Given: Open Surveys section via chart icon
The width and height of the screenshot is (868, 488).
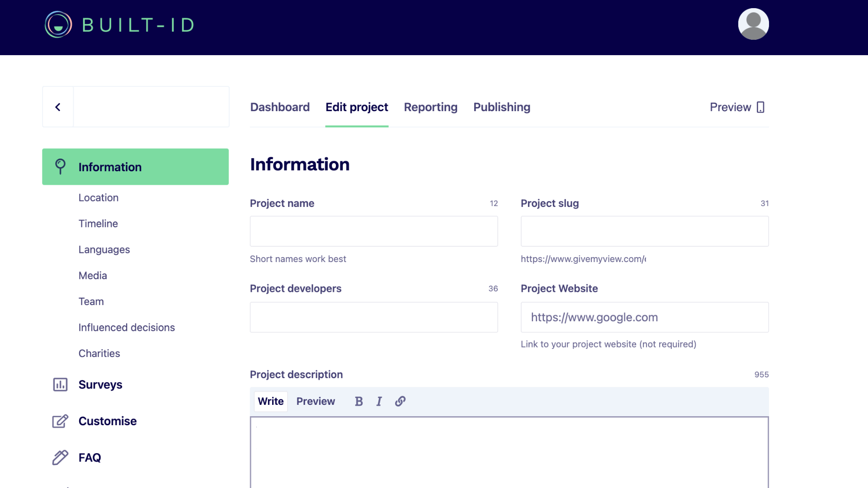Looking at the screenshot, I should tap(60, 385).
